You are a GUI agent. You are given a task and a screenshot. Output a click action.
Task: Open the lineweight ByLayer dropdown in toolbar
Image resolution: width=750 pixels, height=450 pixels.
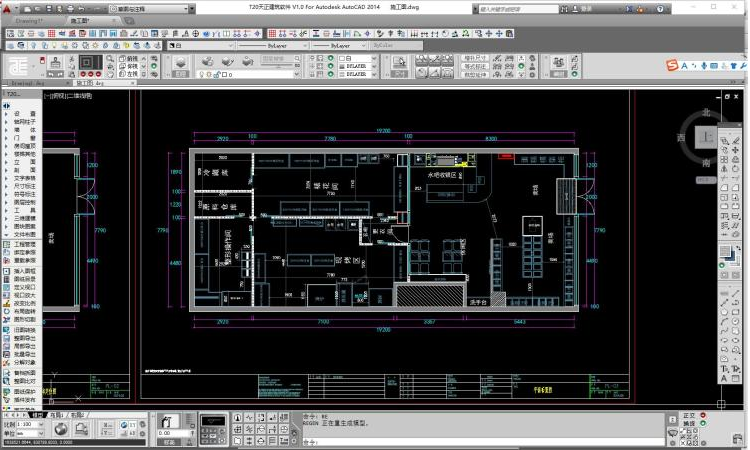[x=339, y=45]
